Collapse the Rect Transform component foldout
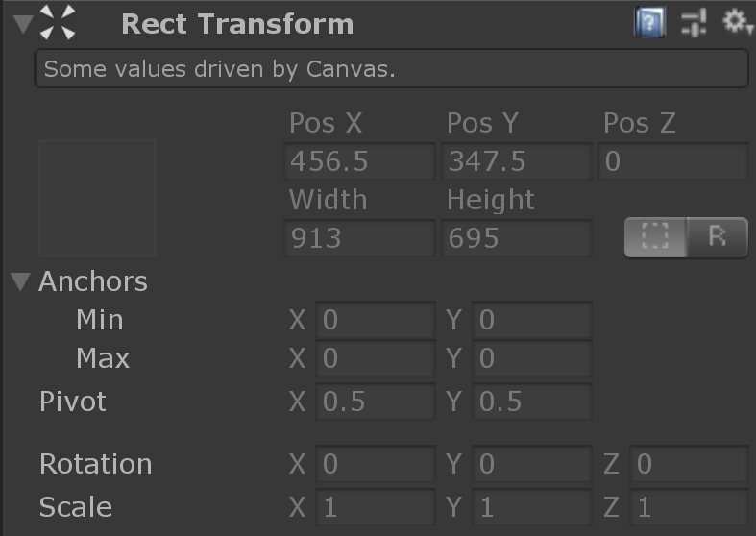The height and width of the screenshot is (536, 756). pyautogui.click(x=23, y=23)
